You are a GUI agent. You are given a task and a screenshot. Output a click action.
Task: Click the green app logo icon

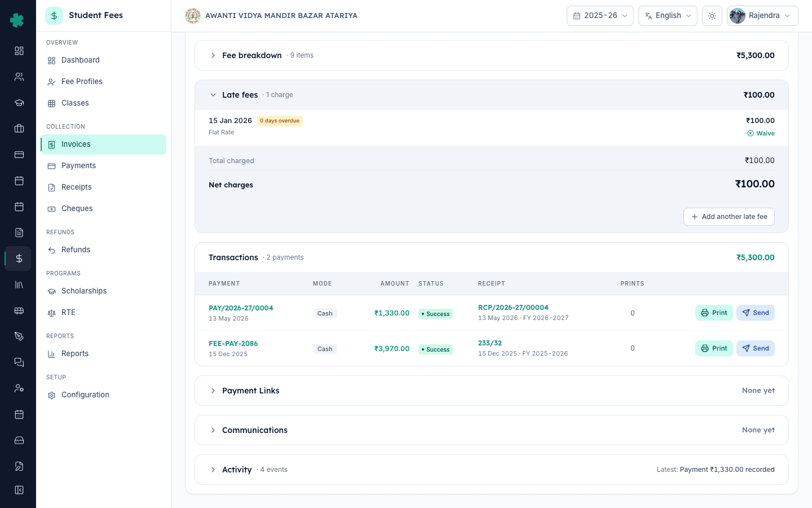coord(17,20)
